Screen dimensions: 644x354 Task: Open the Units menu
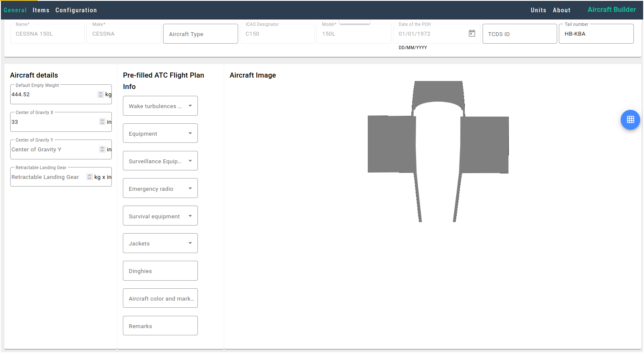538,10
